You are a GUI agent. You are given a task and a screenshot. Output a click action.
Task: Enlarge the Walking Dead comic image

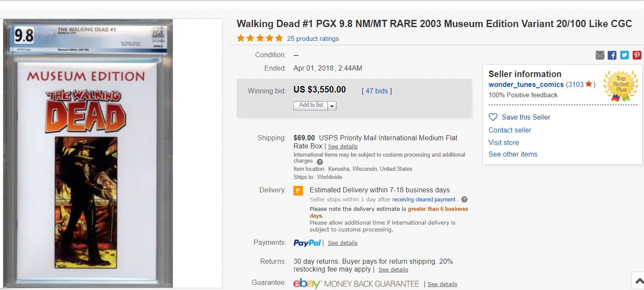tap(88, 153)
